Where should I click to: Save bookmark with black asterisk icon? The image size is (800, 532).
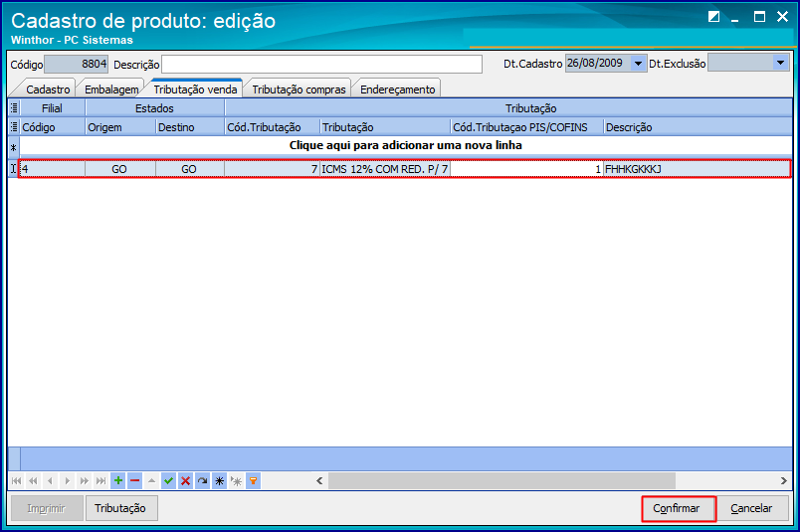219,480
